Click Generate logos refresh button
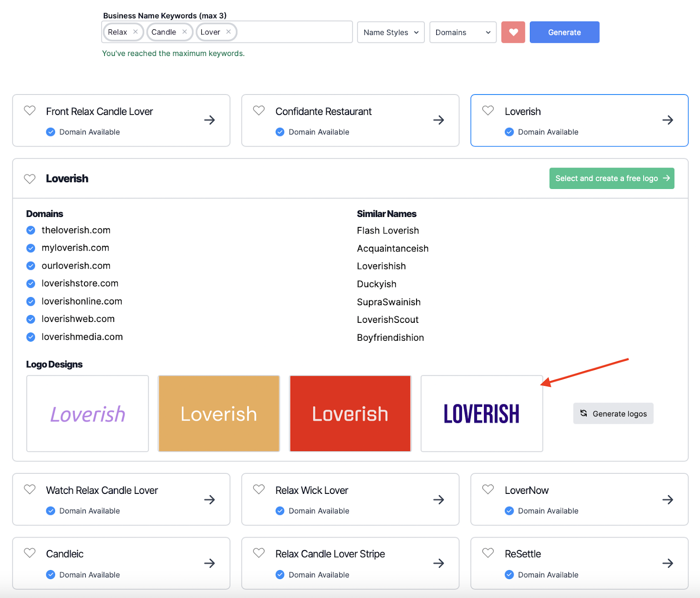This screenshot has height=598, width=700. [x=613, y=414]
